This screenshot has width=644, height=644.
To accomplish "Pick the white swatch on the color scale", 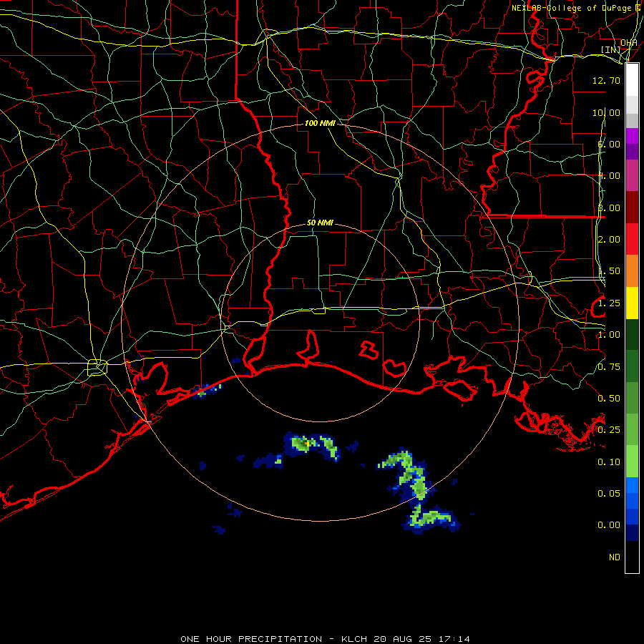I will point(632,80).
